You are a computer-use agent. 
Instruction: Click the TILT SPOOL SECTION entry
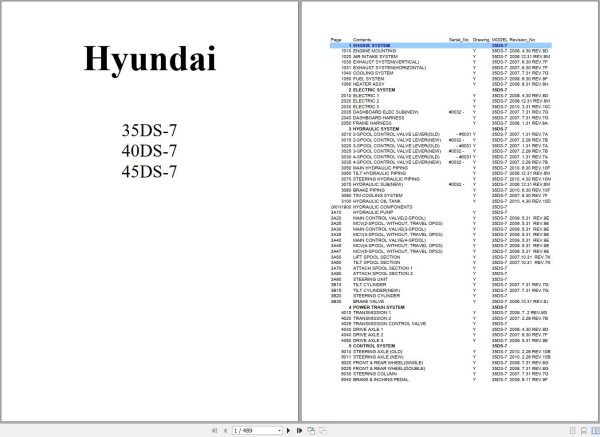376,262
